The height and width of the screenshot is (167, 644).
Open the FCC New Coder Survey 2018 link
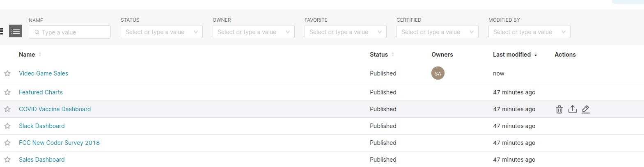[x=59, y=143]
